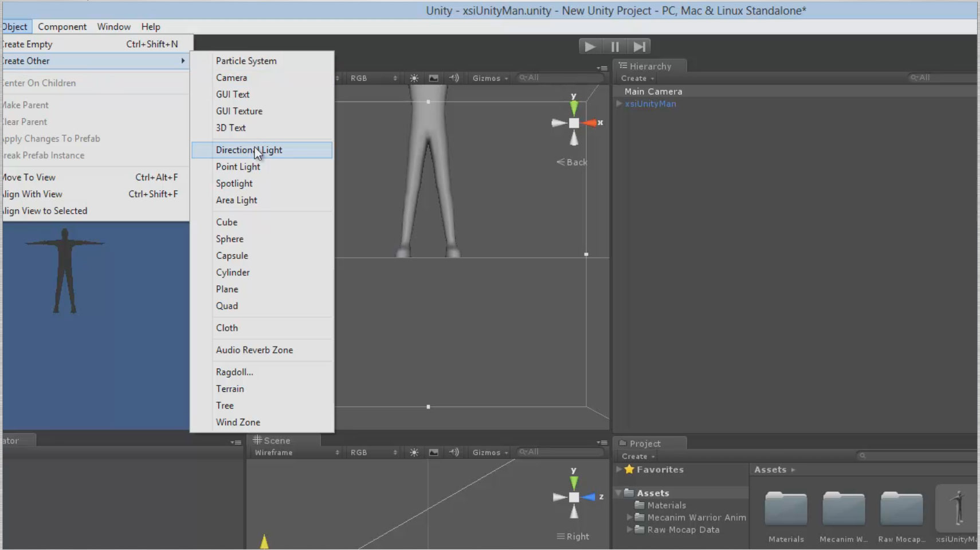Open the Gizmos dropdown in lower Scene view
Viewport: 980px width, 550px height.
(x=490, y=453)
